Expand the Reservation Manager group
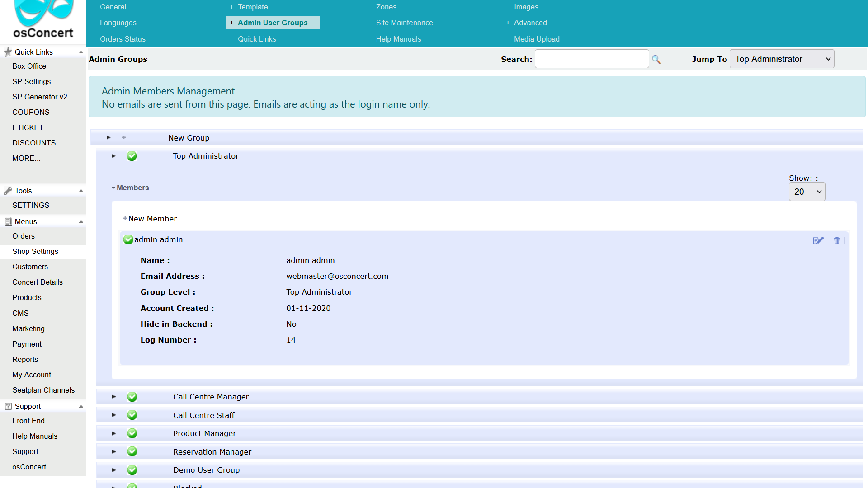The width and height of the screenshot is (868, 488). coord(114,451)
